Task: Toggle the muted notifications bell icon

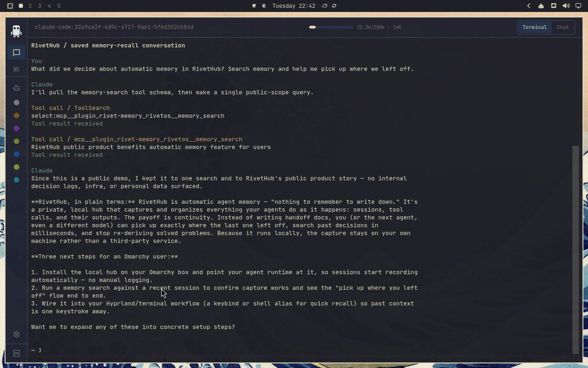Action: click(264, 6)
